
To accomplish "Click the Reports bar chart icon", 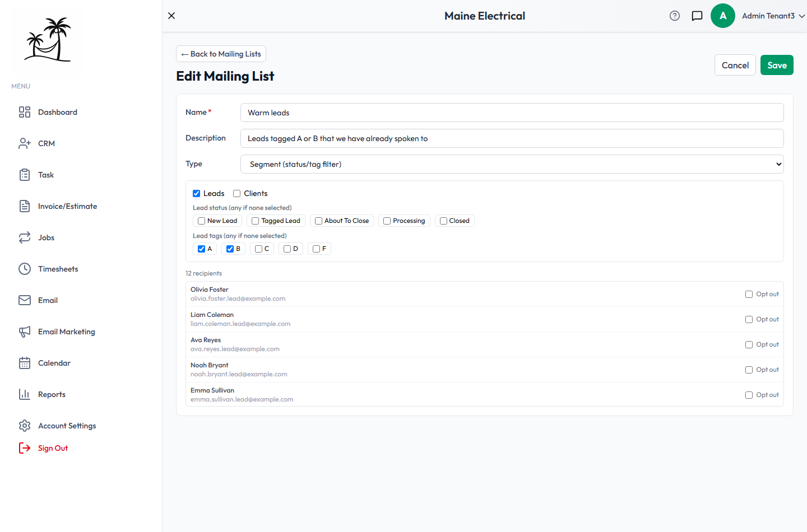I will 25,394.
